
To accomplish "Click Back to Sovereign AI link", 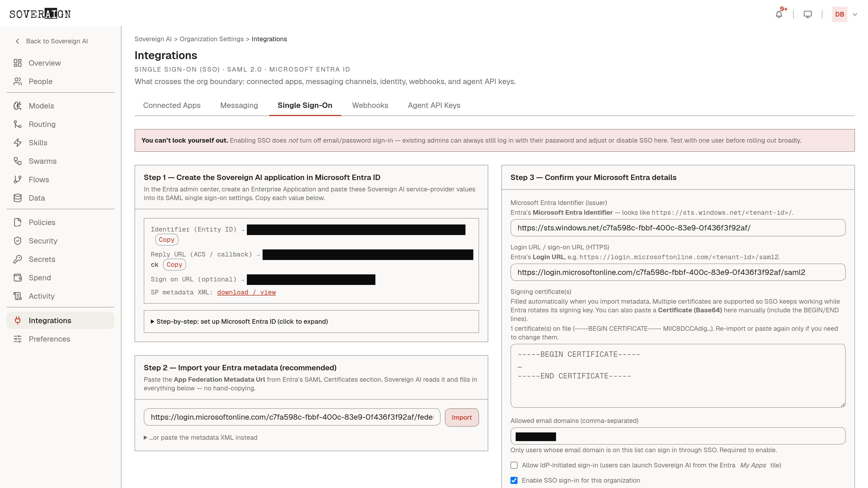I will [57, 41].
